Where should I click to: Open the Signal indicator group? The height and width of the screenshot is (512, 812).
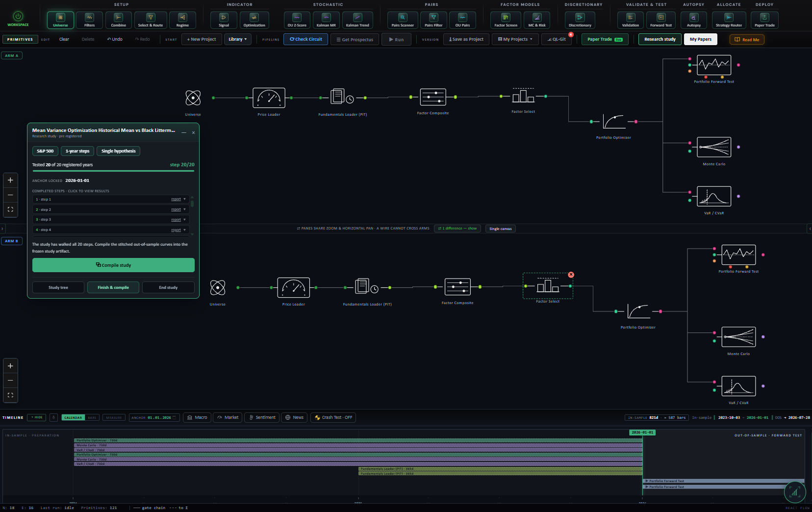point(224,20)
